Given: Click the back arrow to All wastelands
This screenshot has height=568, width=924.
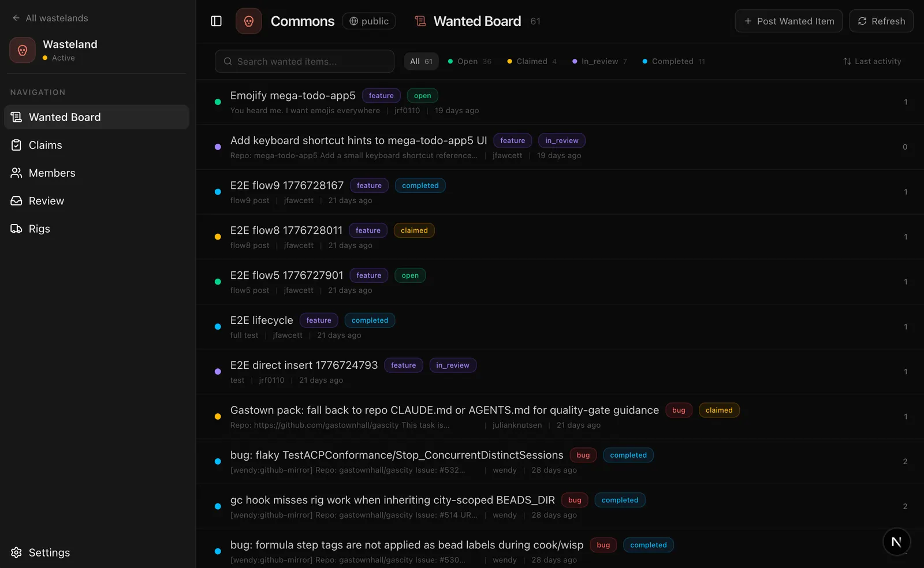Looking at the screenshot, I should (16, 18).
